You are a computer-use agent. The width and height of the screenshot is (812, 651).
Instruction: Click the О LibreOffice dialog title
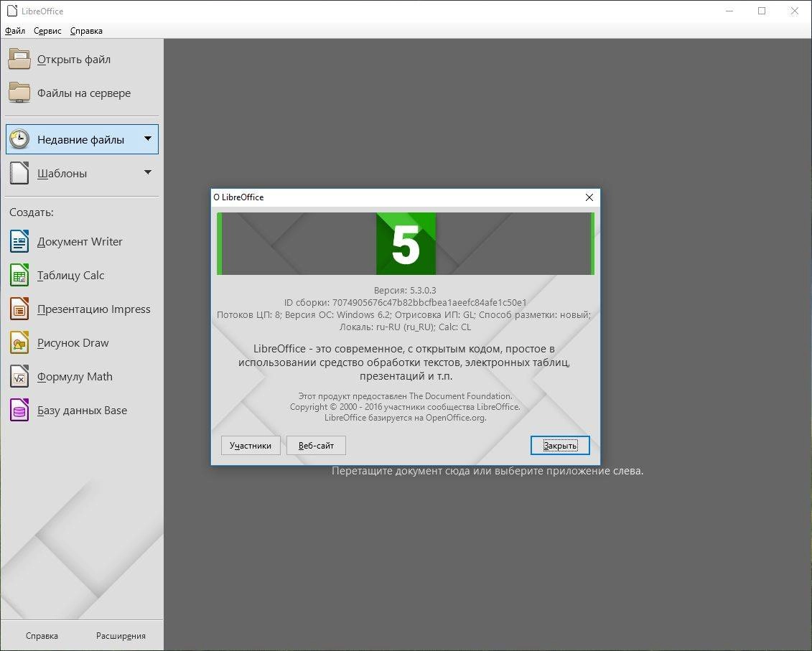click(x=239, y=197)
